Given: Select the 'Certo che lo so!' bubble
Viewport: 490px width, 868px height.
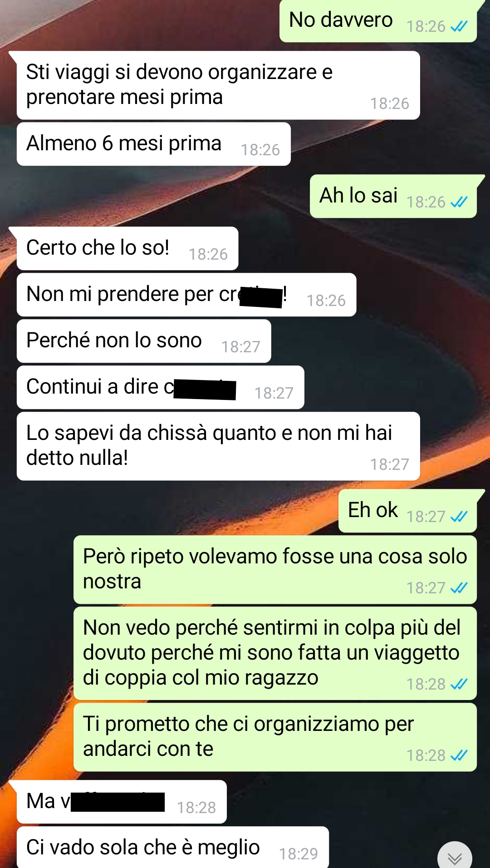Looking at the screenshot, I should 127,248.
